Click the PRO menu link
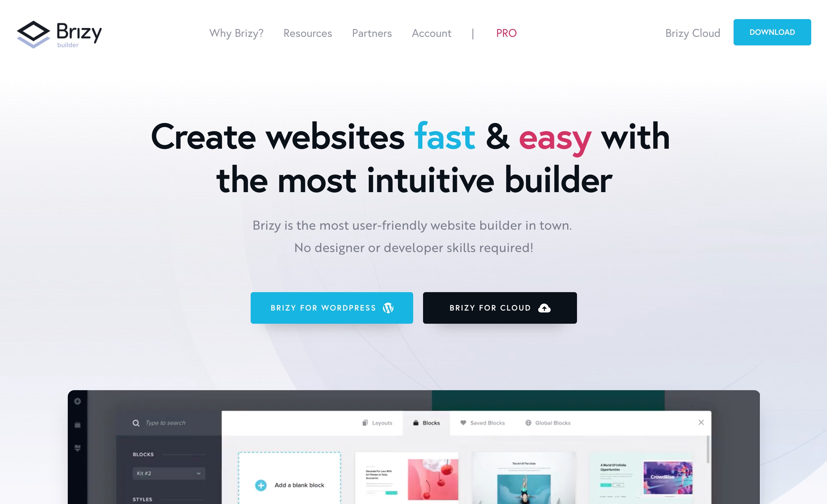The width and height of the screenshot is (827, 504). click(x=506, y=33)
